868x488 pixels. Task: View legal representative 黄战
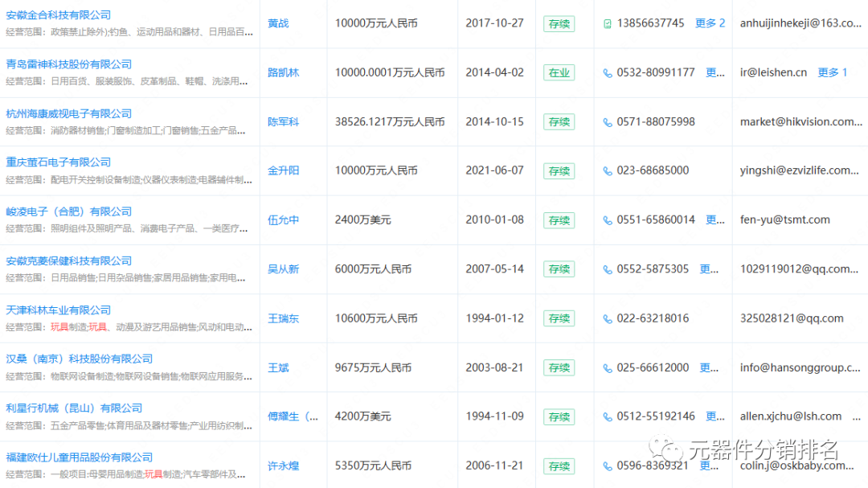tap(278, 23)
